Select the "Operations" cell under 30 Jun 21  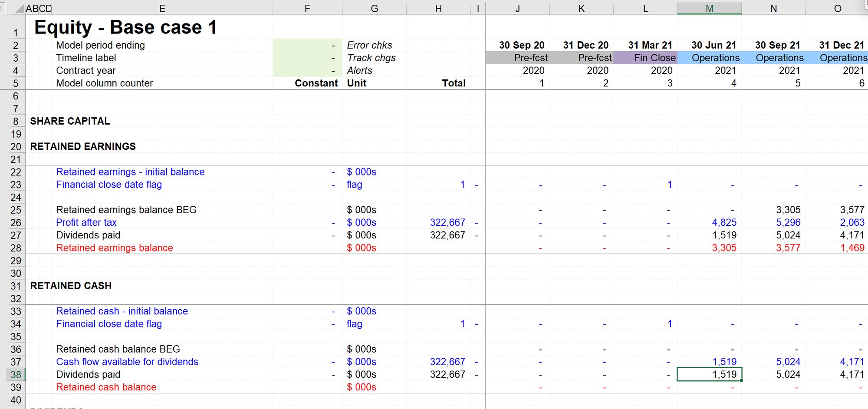pyautogui.click(x=710, y=58)
